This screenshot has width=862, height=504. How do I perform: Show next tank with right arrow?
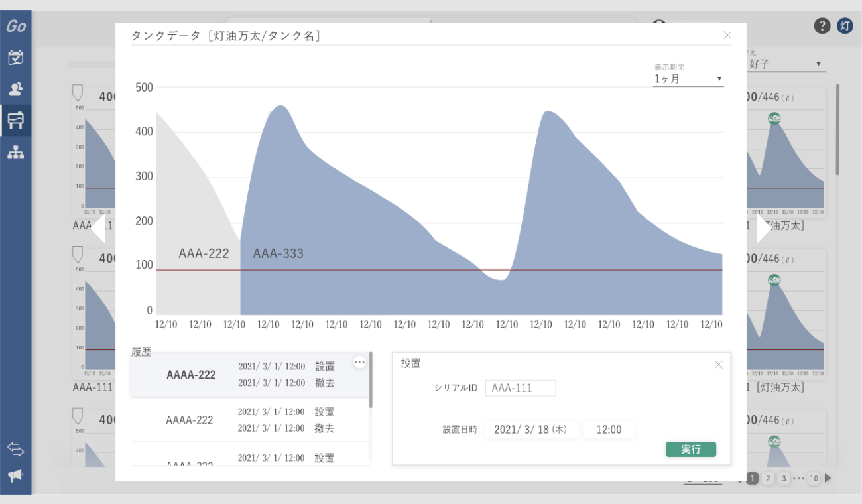click(764, 229)
